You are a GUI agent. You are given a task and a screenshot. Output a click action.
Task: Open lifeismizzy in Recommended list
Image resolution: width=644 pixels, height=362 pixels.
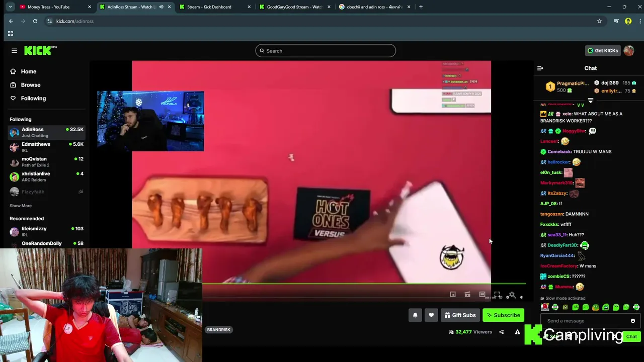pyautogui.click(x=47, y=231)
